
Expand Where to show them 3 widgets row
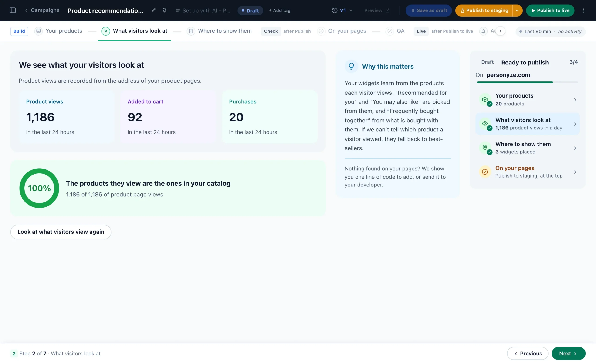point(527,148)
